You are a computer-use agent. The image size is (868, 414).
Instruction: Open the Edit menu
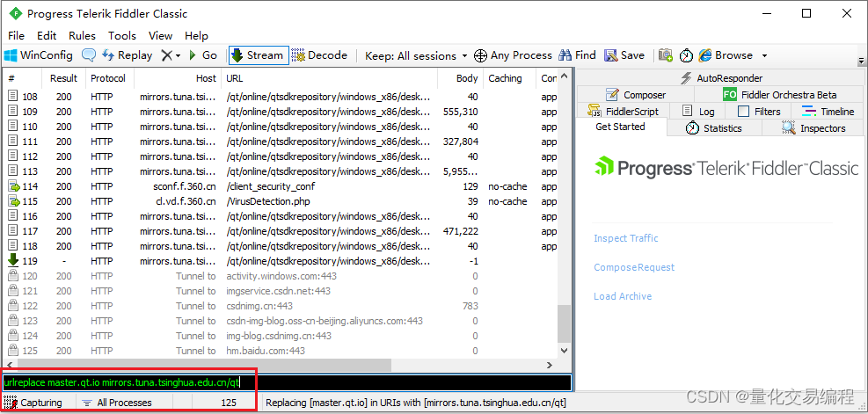(x=47, y=35)
